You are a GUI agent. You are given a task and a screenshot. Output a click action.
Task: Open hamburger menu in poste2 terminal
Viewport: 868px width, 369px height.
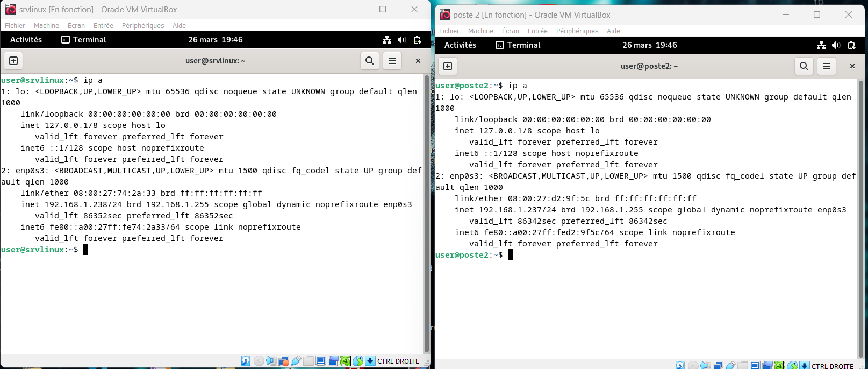[827, 66]
